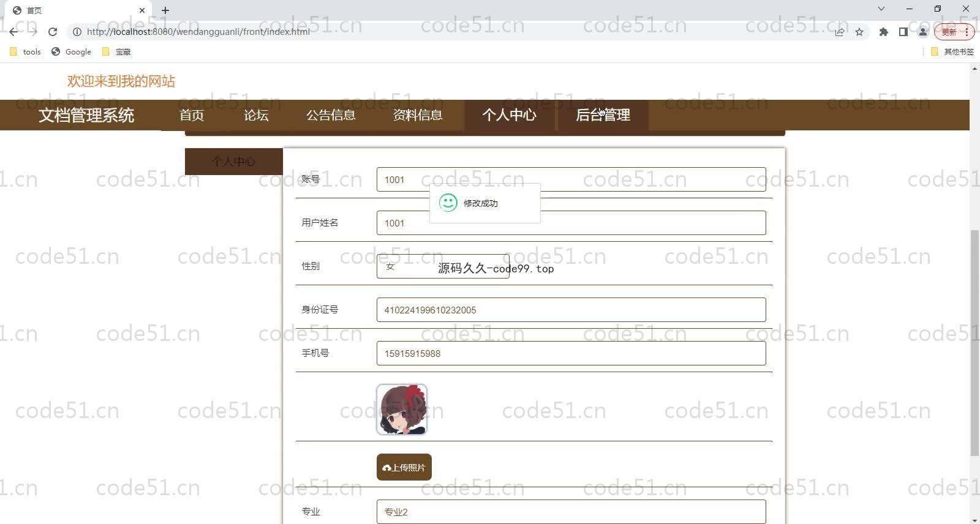The height and width of the screenshot is (524, 980).
Task: Open 后台管理 link in navigation
Action: click(x=603, y=115)
